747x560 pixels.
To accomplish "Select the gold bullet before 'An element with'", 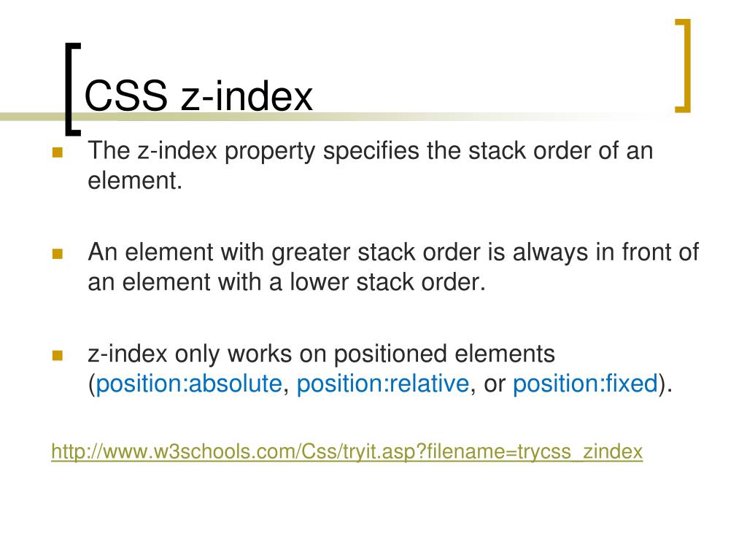I will point(58,254).
